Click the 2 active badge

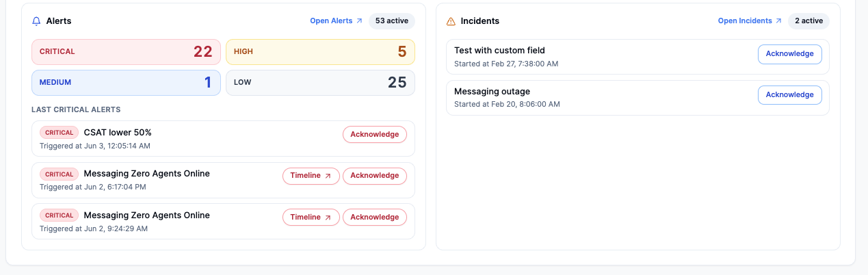pos(808,21)
